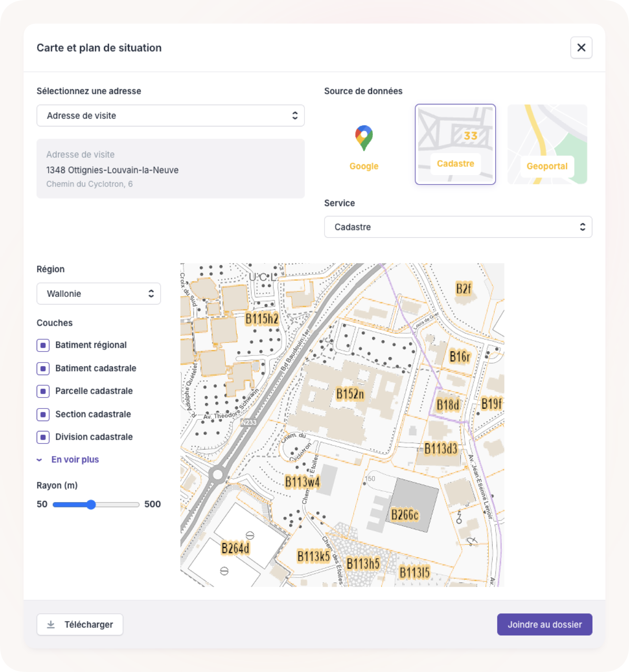The image size is (629, 672).
Task: Open the Région dropdown set to Wallonie
Action: 99,294
